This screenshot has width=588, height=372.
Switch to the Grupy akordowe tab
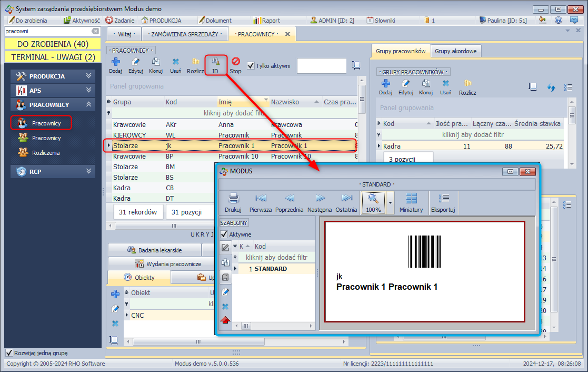coord(456,51)
